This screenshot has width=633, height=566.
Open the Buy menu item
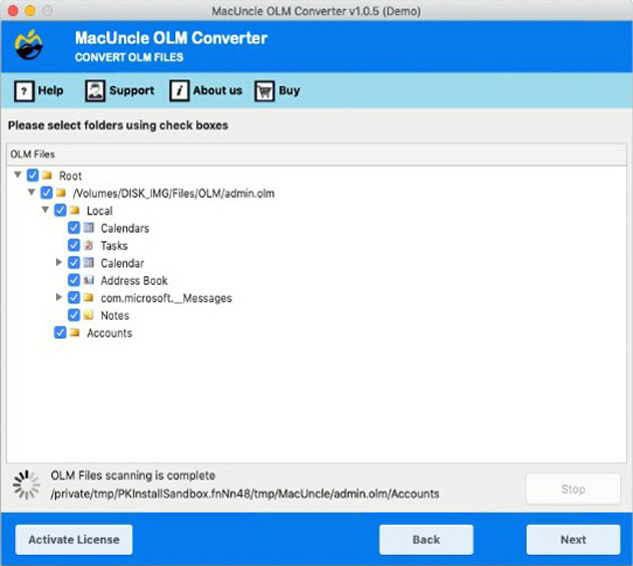pos(277,91)
